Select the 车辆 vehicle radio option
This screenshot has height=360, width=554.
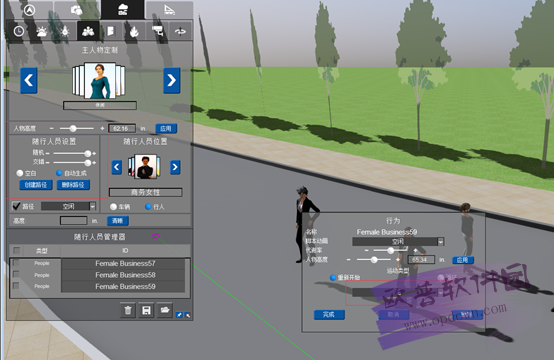point(113,207)
